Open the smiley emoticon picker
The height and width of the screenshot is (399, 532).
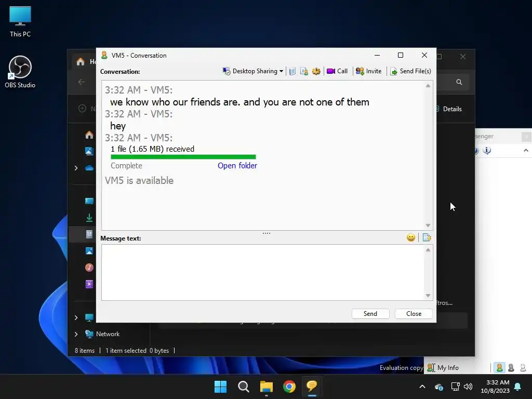coord(411,237)
